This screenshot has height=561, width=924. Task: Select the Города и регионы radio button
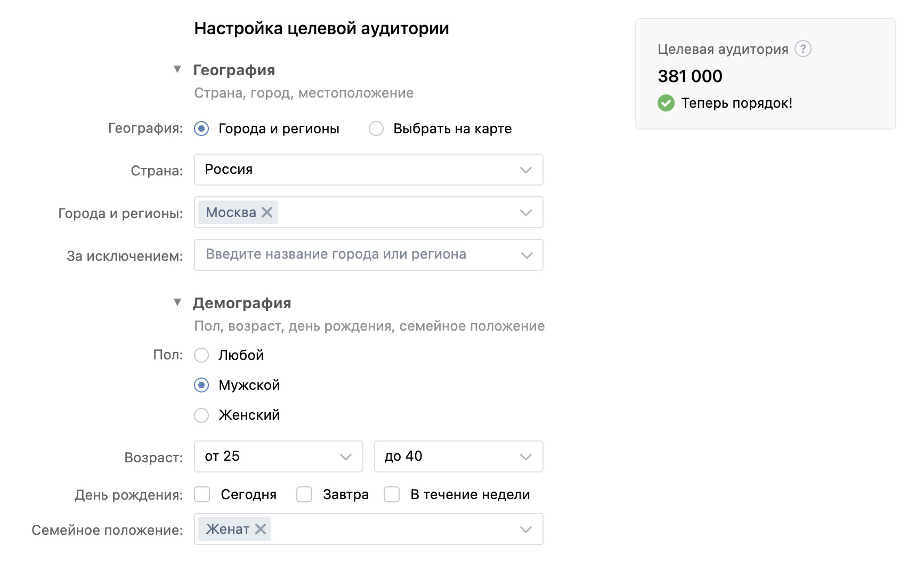click(x=201, y=129)
